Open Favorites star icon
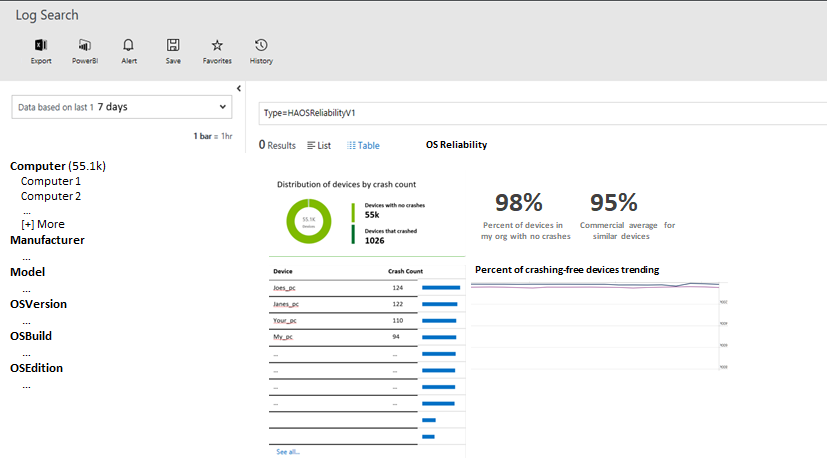Image resolution: width=827 pixels, height=458 pixels. (217, 45)
